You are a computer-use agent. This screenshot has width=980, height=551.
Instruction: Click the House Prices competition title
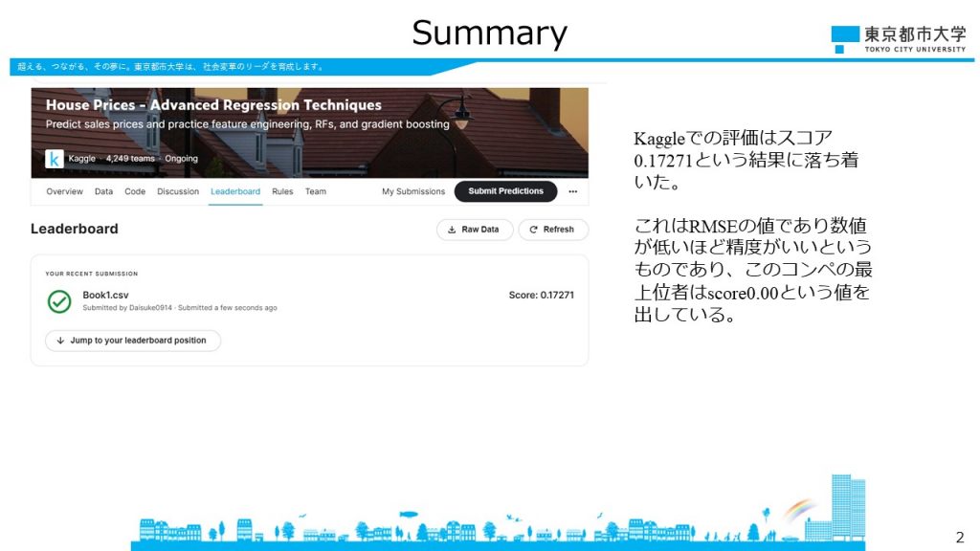(213, 105)
